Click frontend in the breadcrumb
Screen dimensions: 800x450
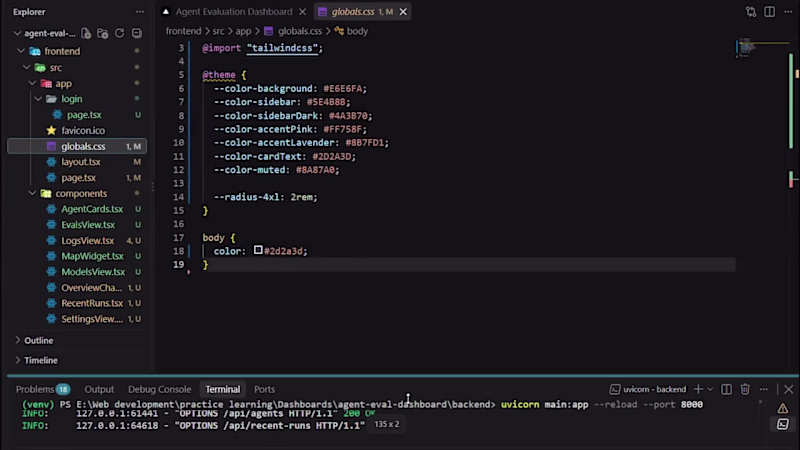coord(183,31)
